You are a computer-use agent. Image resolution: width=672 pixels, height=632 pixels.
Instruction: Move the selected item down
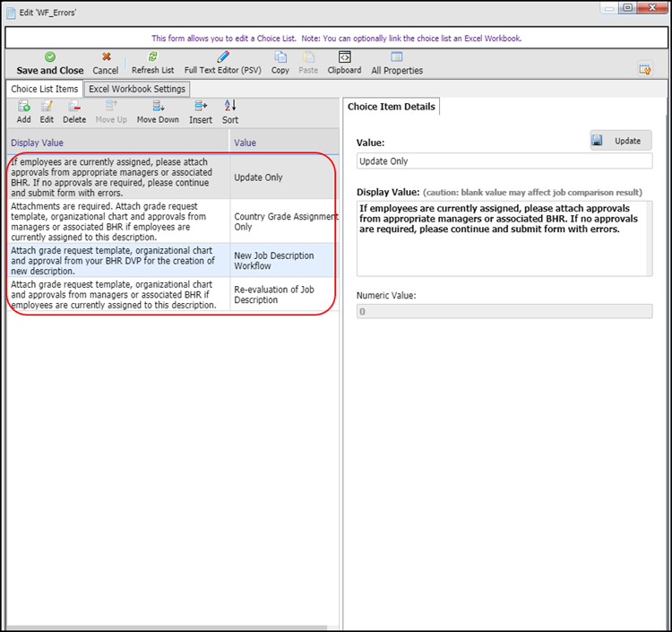(158, 107)
